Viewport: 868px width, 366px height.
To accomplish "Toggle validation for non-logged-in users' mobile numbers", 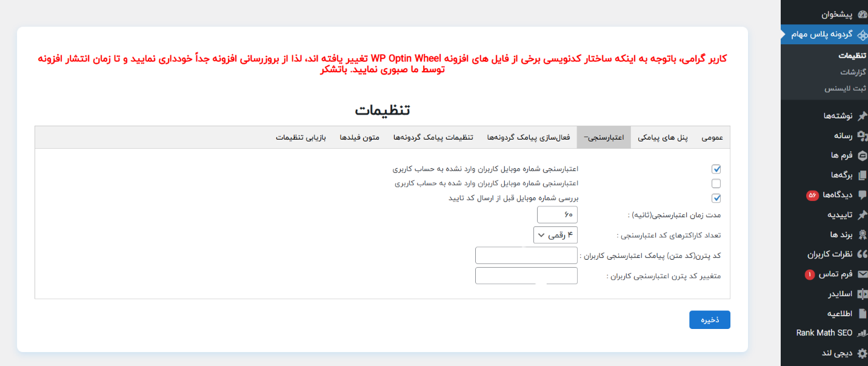I will [x=716, y=169].
